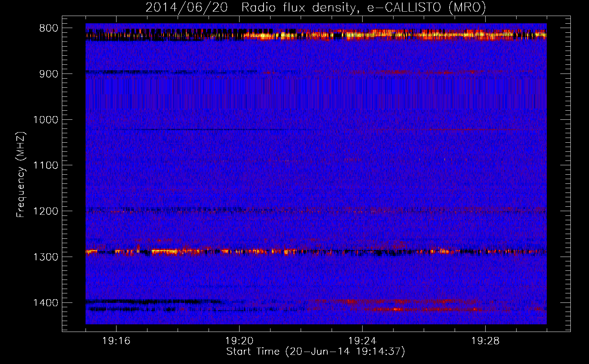Click the 1200 frequency tick label

click(x=46, y=211)
